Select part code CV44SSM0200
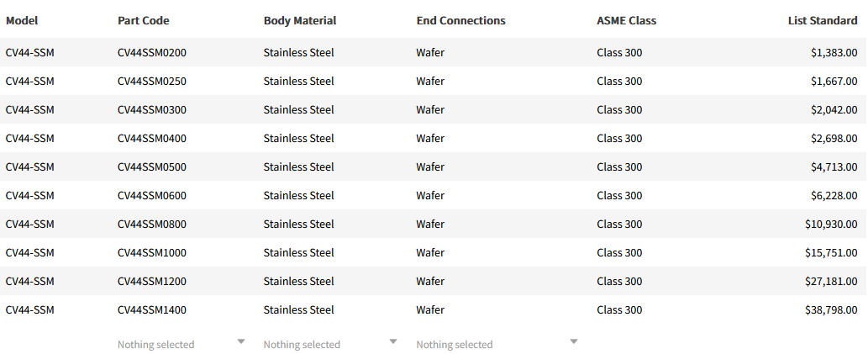Image resolution: width=868 pixels, height=354 pixels. pyautogui.click(x=152, y=52)
